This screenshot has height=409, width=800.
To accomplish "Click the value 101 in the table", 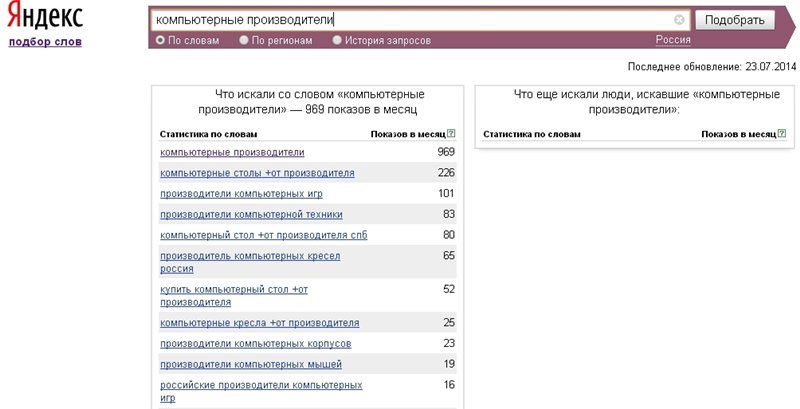I will pyautogui.click(x=446, y=193).
